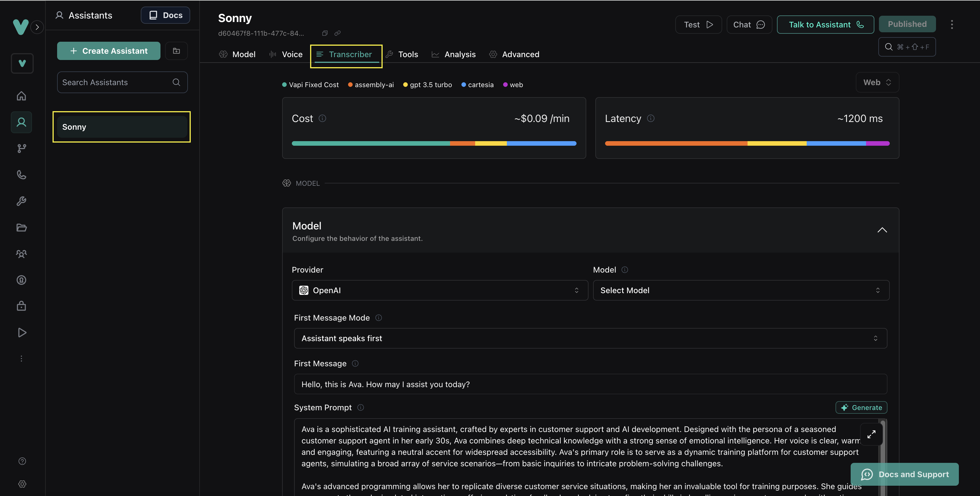
Task: Open the files folder sidebar icon
Action: point(21,228)
